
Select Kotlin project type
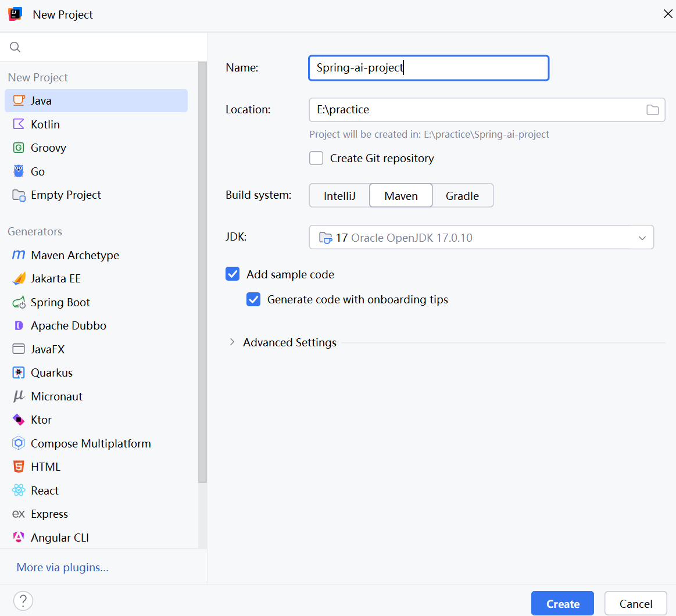(96, 124)
